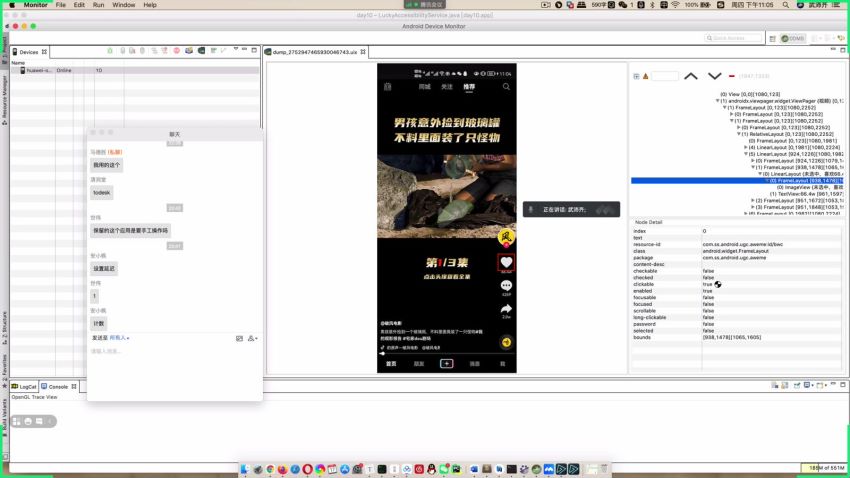Screen dimensions: 850x478
Task: Open the File menu
Action: [x=61, y=5]
